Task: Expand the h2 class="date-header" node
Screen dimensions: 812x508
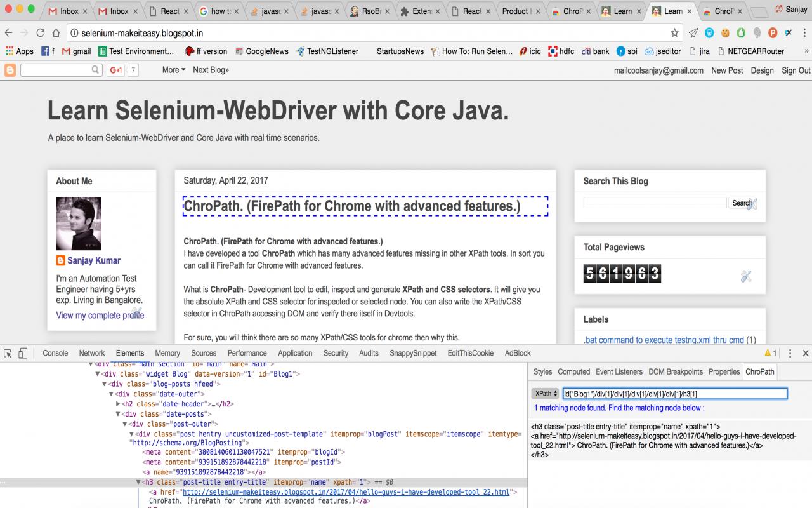Action: coord(118,404)
